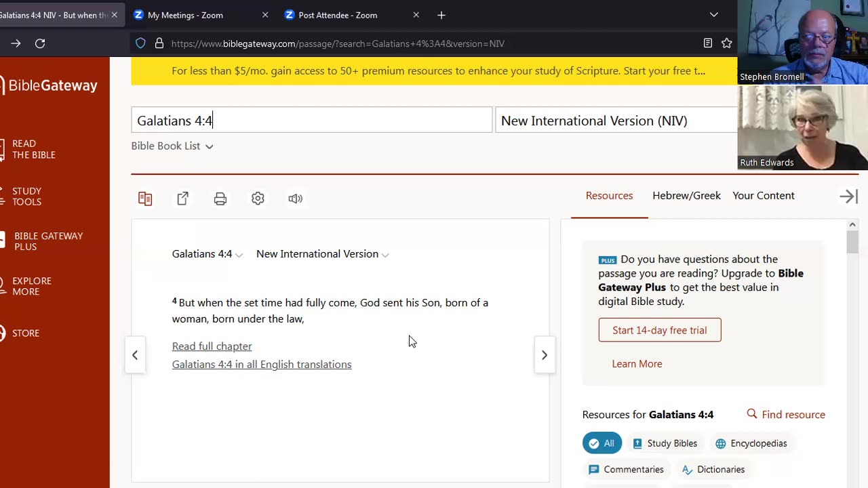Select the Study Bibles filter
Image resolution: width=868 pixels, height=488 pixels.
(665, 443)
